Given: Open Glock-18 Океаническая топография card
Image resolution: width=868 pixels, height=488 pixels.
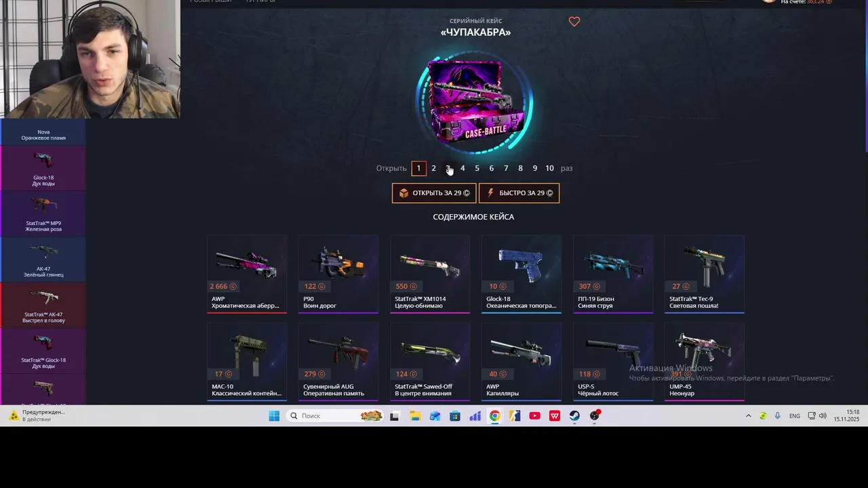Looking at the screenshot, I should point(521,274).
